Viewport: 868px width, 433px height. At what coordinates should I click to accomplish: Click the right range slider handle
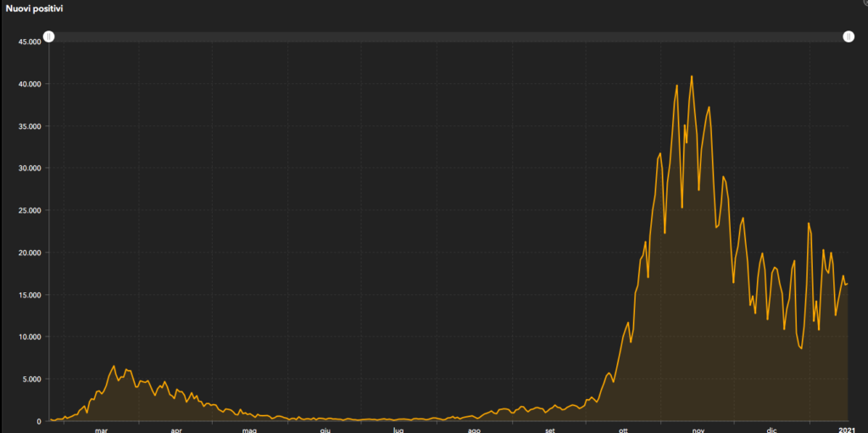(849, 36)
